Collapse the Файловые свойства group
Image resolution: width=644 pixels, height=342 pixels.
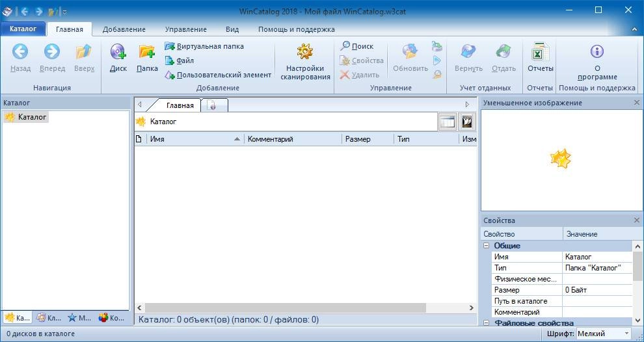point(487,323)
